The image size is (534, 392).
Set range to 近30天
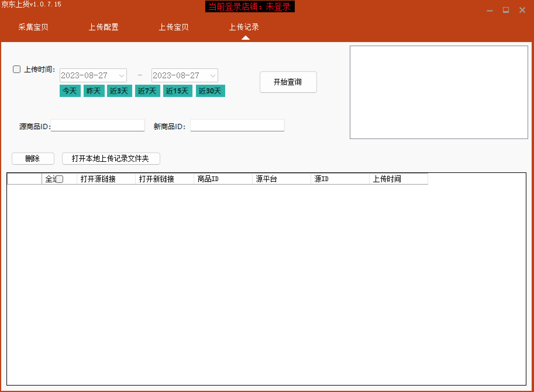tap(210, 91)
